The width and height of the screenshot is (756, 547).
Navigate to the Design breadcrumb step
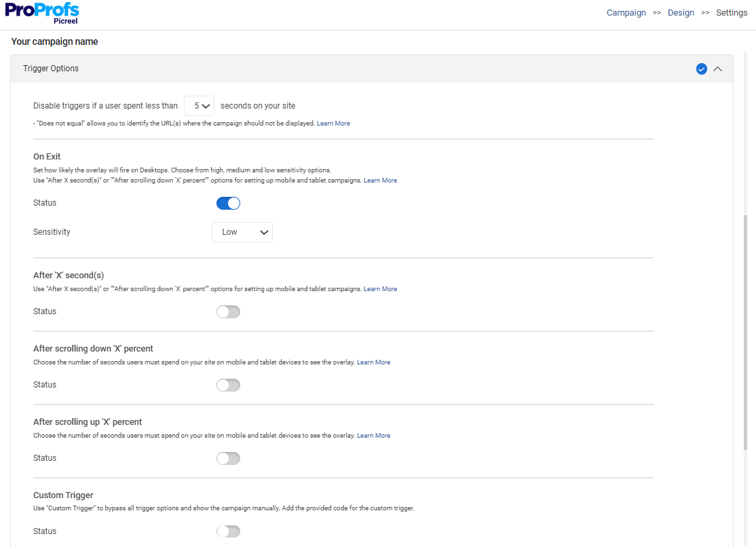(x=681, y=12)
